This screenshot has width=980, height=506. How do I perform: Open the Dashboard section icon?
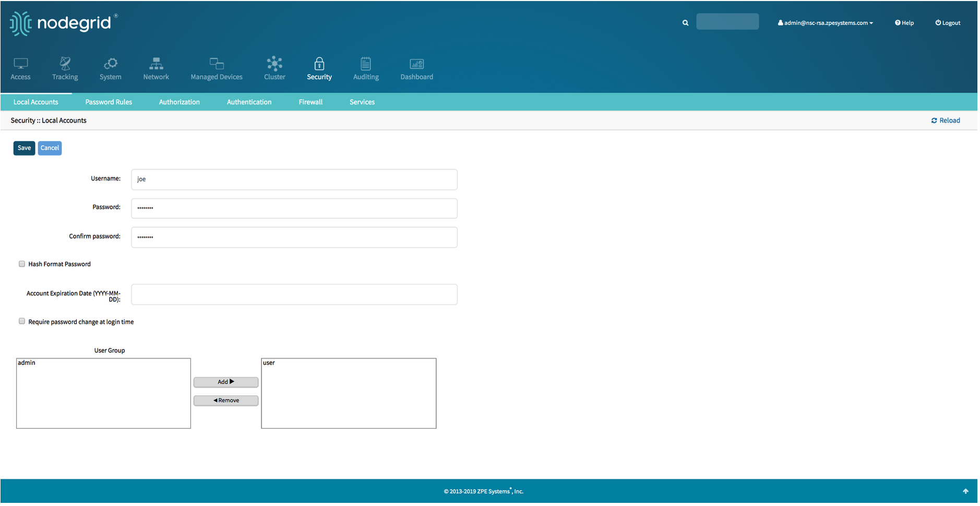coord(416,64)
